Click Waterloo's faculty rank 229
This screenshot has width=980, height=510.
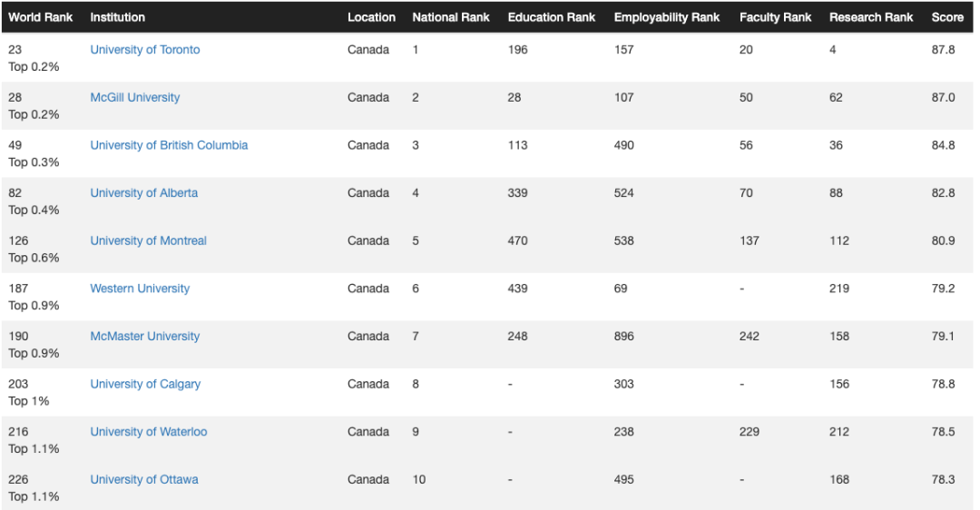tap(750, 432)
